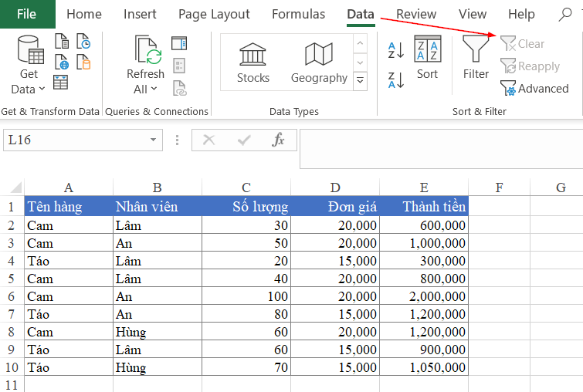Click the Sort Z to A icon
This screenshot has height=392, width=583.
click(395, 79)
